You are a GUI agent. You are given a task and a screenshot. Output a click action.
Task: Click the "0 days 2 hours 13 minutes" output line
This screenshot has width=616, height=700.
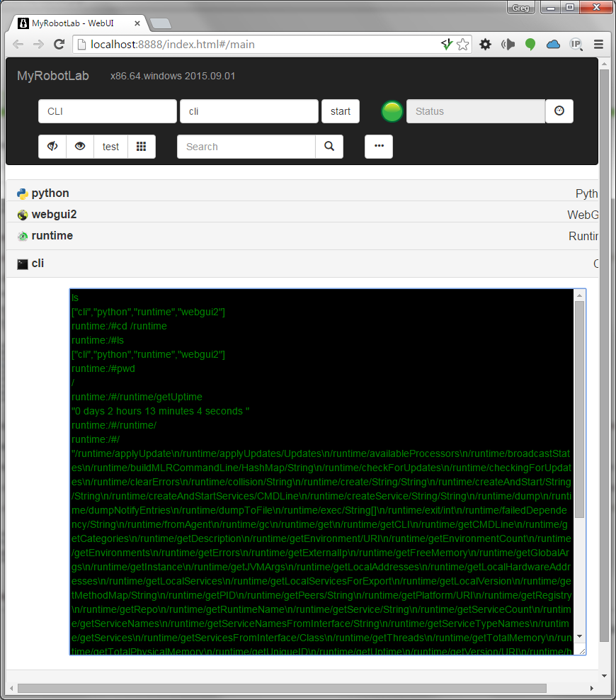[x=160, y=411]
